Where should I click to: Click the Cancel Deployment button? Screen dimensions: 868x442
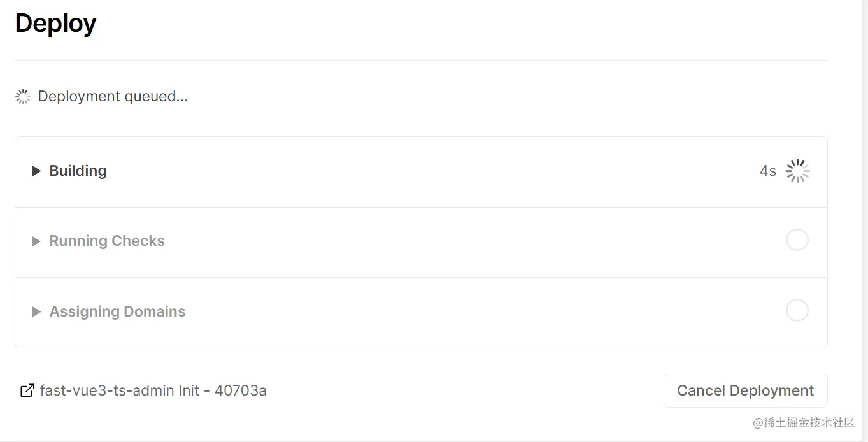(x=745, y=390)
